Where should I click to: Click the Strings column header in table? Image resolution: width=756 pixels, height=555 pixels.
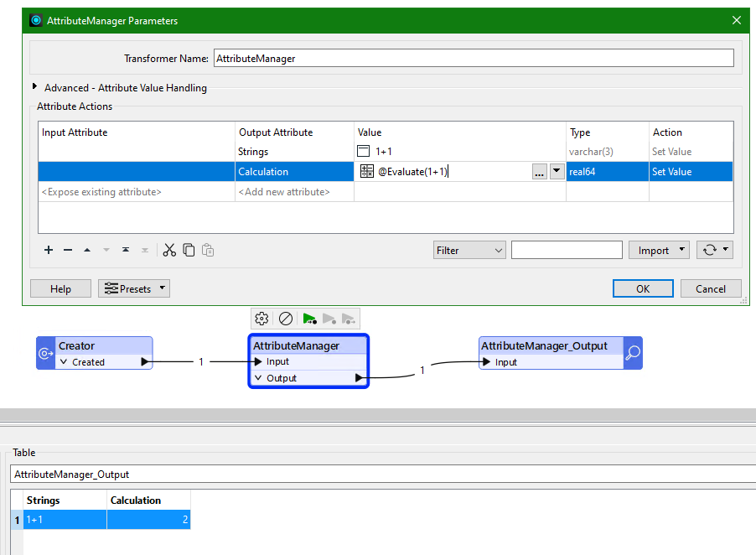tap(65, 500)
